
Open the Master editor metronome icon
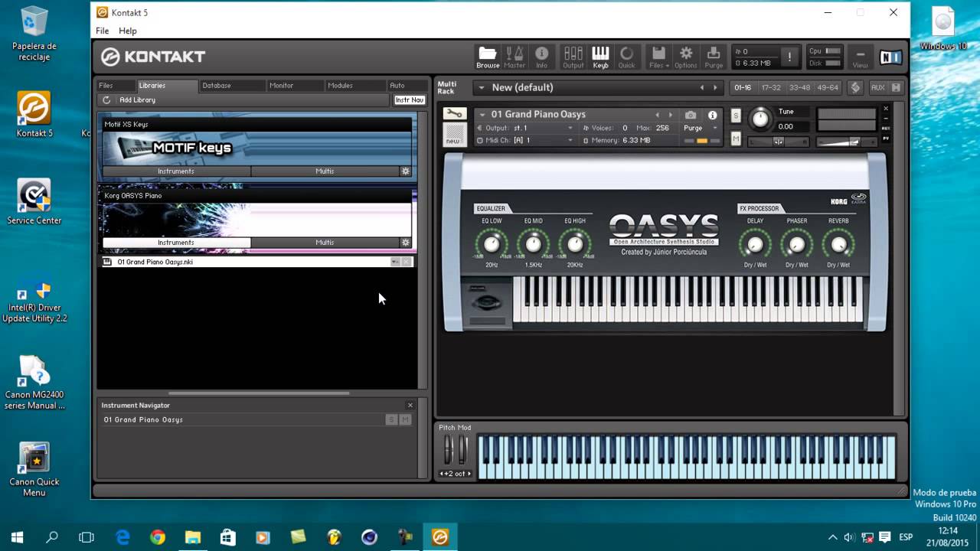click(x=514, y=57)
